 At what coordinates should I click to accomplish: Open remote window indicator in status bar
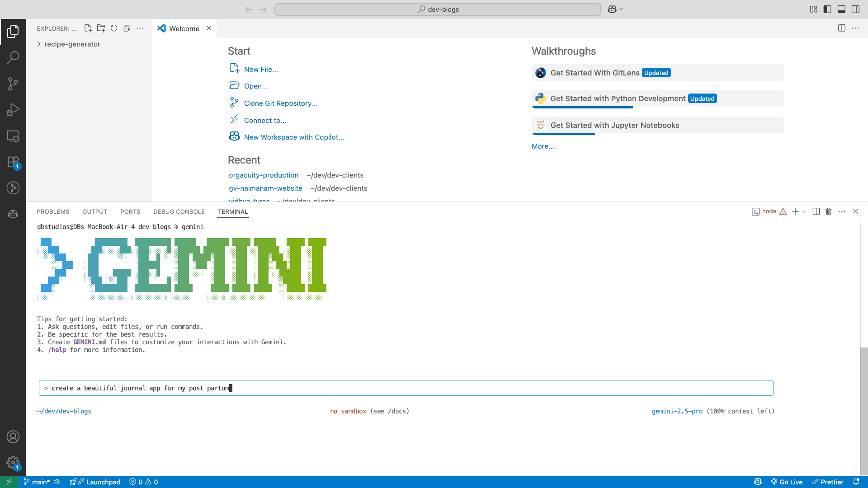click(9, 482)
